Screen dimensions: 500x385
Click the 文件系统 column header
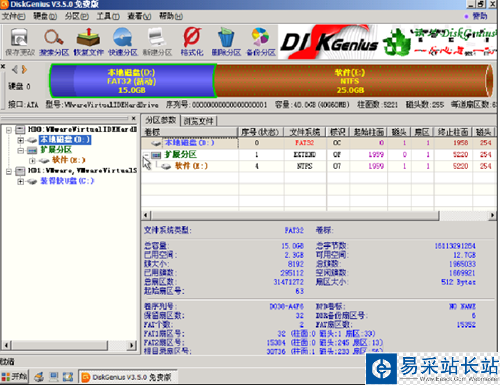pyautogui.click(x=305, y=132)
